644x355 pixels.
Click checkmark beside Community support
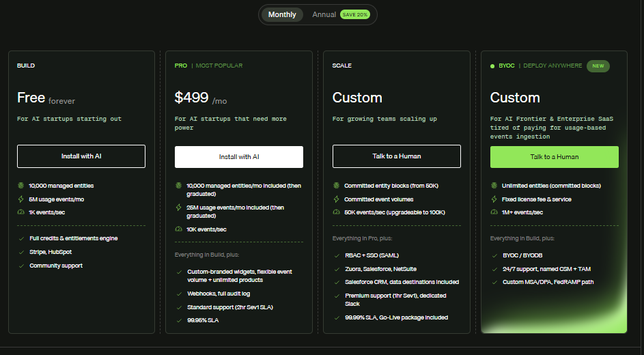coord(21,266)
